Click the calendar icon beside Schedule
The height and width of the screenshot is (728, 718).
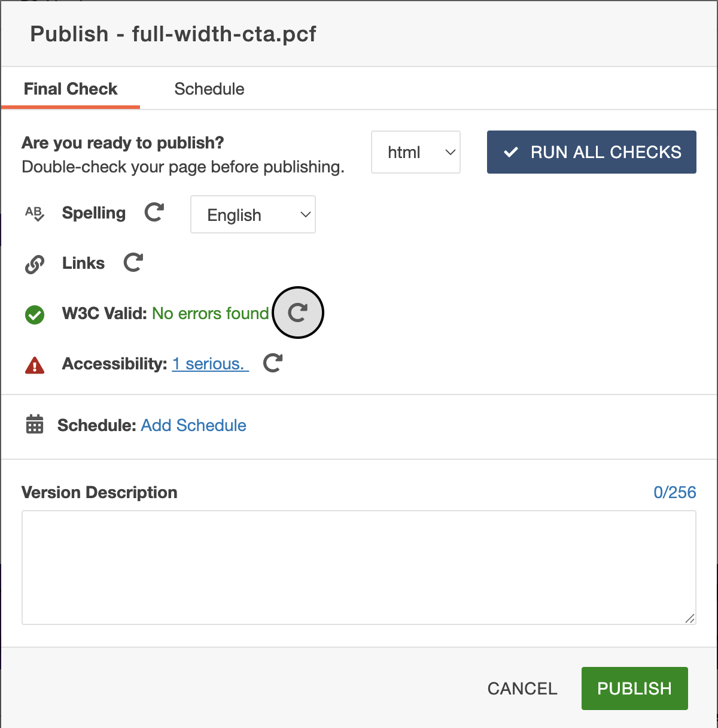tap(35, 424)
